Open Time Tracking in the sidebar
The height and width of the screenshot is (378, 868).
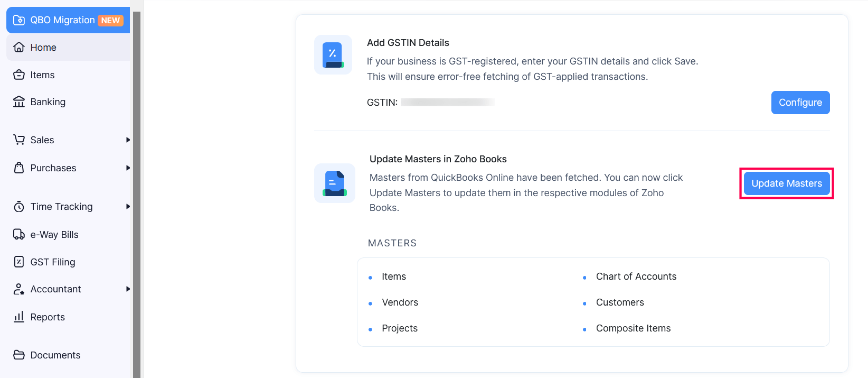tap(68, 206)
